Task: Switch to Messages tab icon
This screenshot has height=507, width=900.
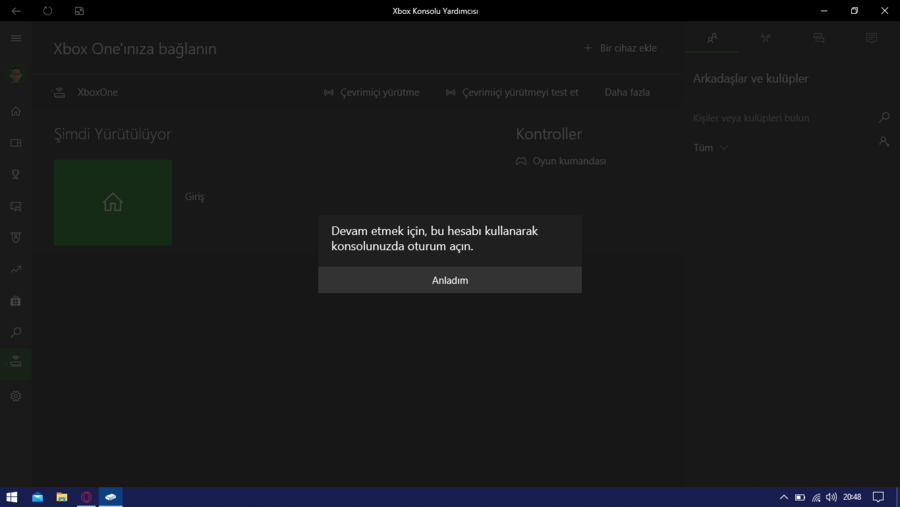Action: point(819,38)
